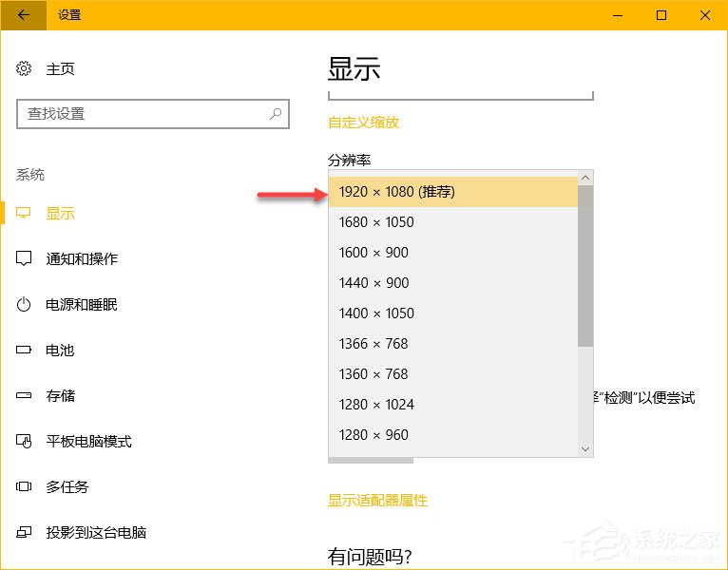Click the power and sleep icon
Image resolution: width=728 pixels, height=570 pixels.
[x=24, y=305]
